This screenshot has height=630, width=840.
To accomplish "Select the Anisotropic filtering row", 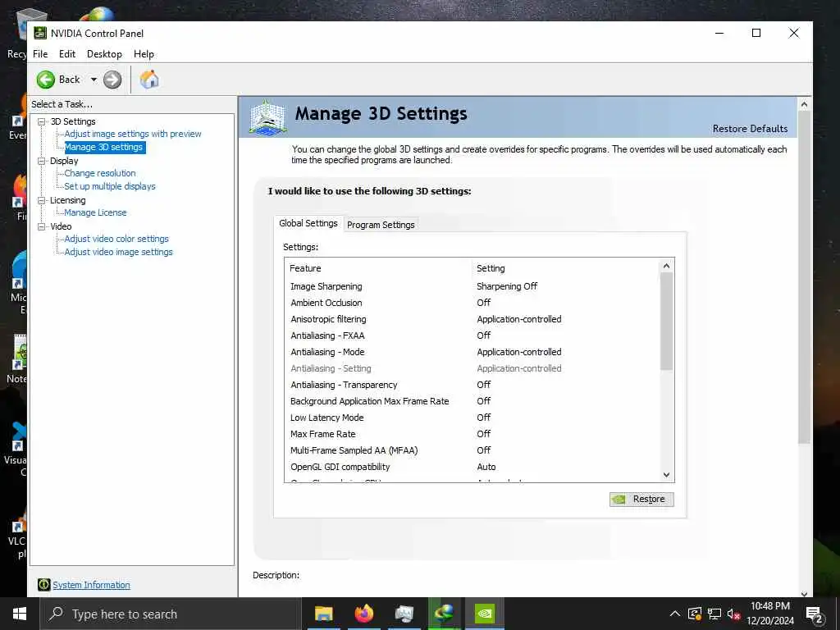I will pos(473,319).
